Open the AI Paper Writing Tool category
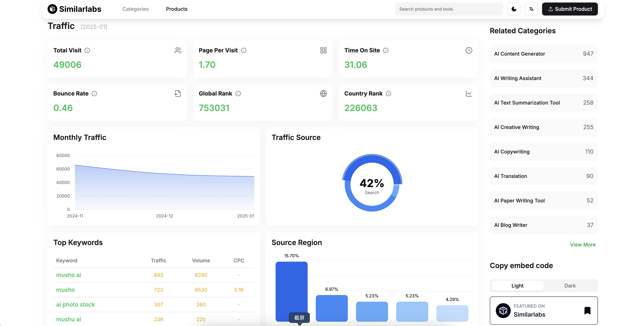 [x=544, y=201]
